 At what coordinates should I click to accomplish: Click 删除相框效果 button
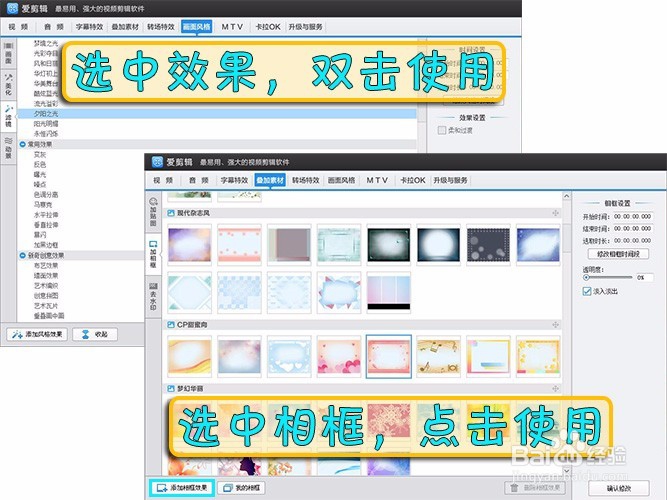tap(535, 488)
